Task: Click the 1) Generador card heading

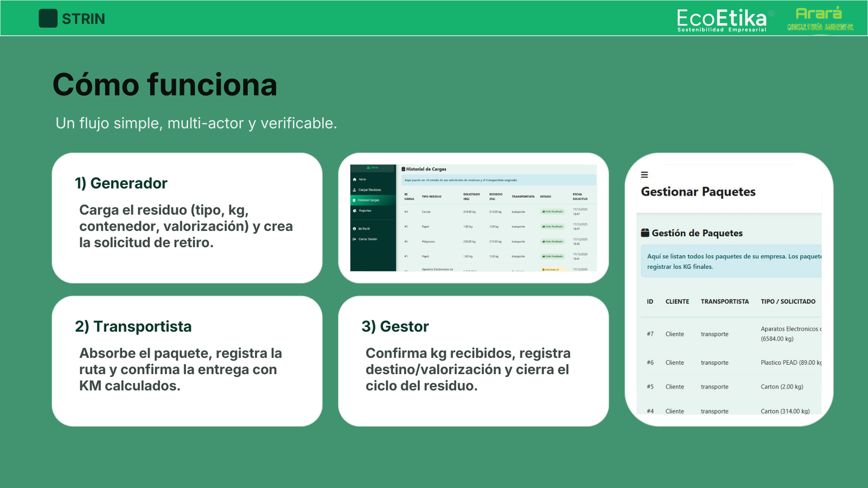Action: point(121,183)
